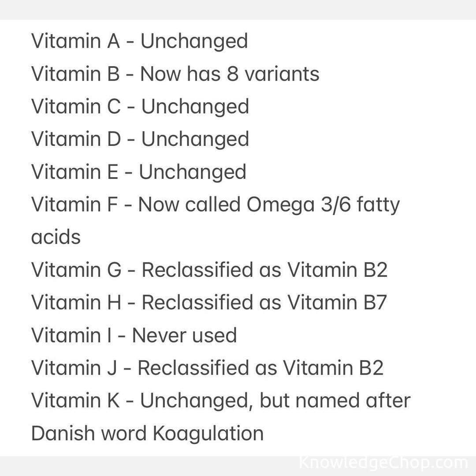Select the Vitamin K label

tap(75, 400)
